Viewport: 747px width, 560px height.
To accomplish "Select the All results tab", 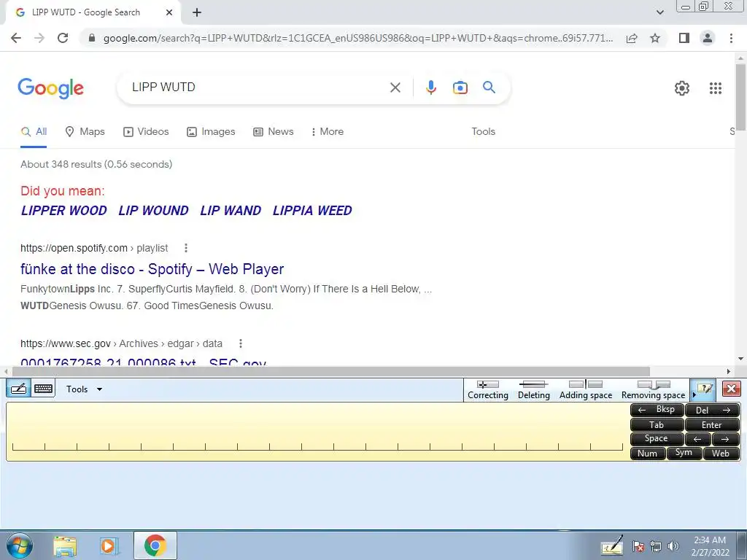I will click(x=34, y=132).
